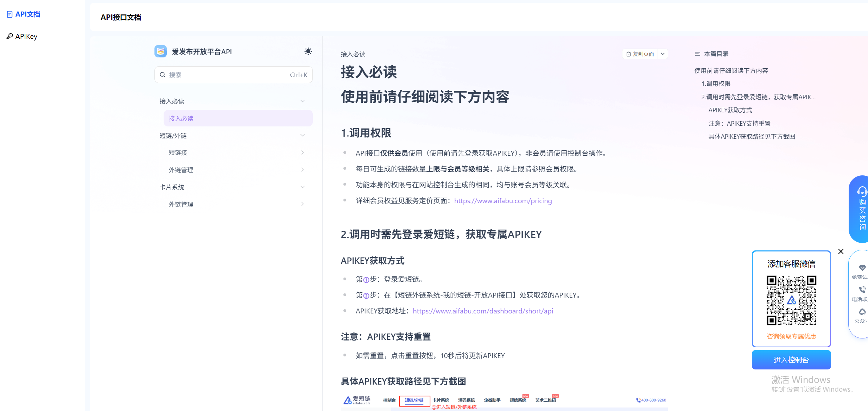Screen dimensions: 868x411
Task: Click the headset 购买咨询 floating icon
Action: click(x=862, y=191)
